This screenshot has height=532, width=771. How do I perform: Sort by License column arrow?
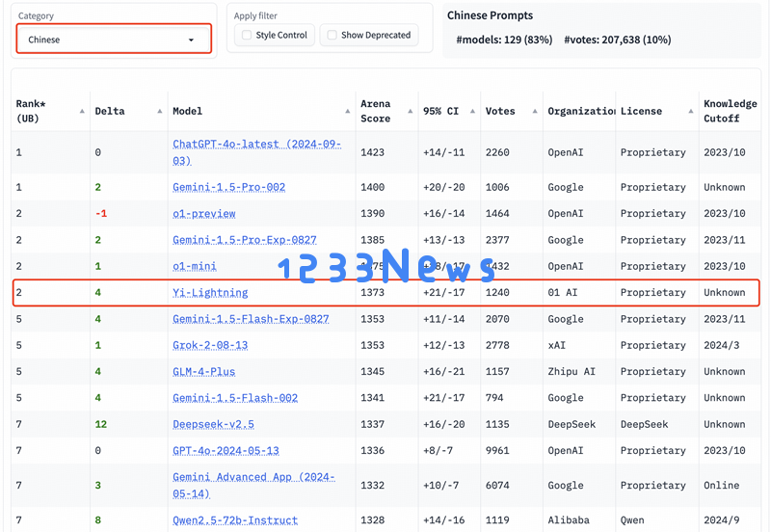tap(691, 111)
